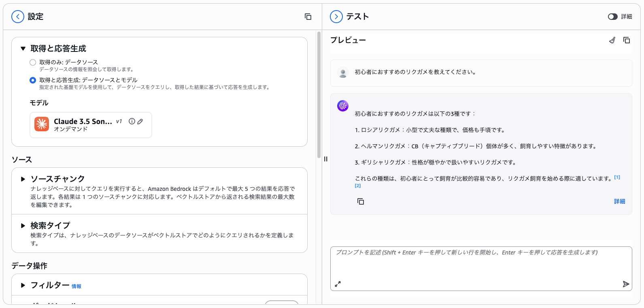Image resolution: width=644 pixels, height=308 pixels.
Task: Click the オンデマンド label
Action: [71, 129]
